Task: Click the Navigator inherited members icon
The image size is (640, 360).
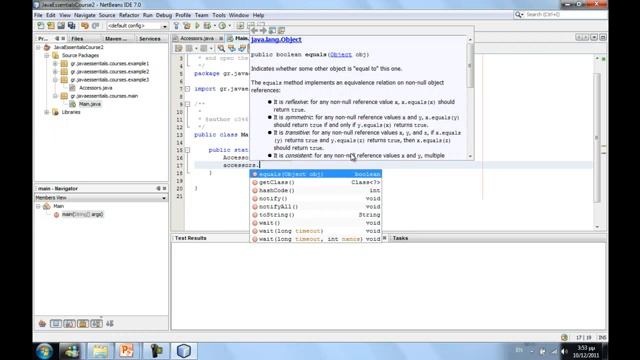Action: click(x=42, y=324)
